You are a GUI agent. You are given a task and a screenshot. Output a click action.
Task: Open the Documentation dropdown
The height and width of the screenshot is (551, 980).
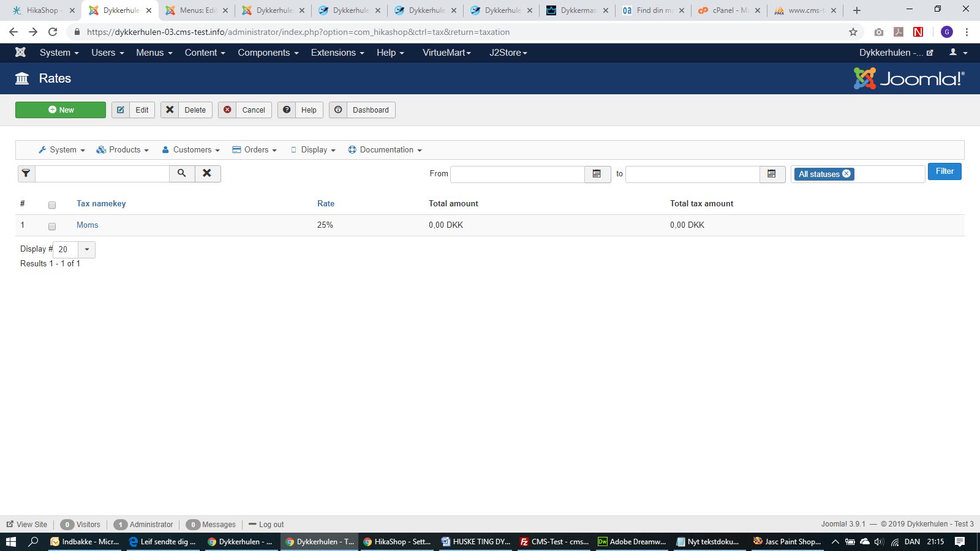coord(385,150)
